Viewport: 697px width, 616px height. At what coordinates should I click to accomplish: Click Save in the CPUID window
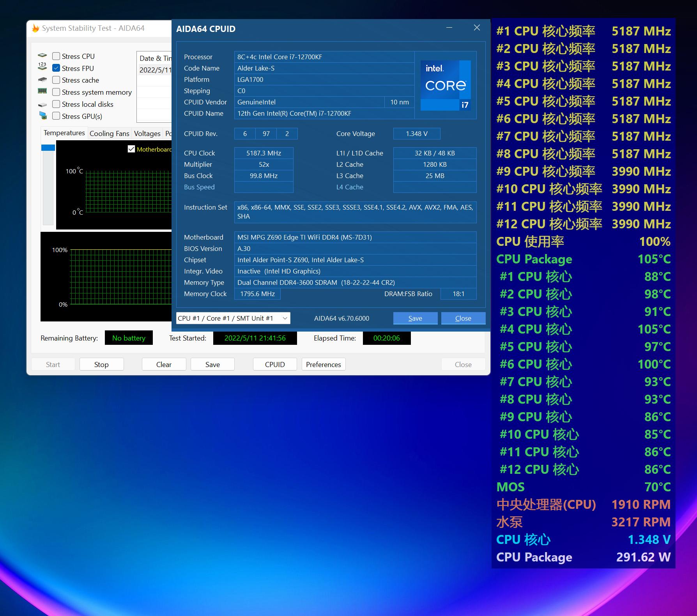[x=415, y=318]
